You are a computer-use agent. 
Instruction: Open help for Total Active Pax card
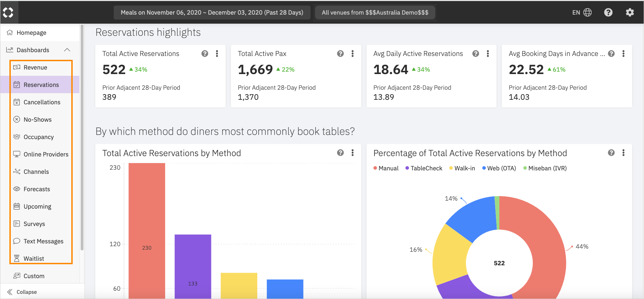tap(340, 54)
